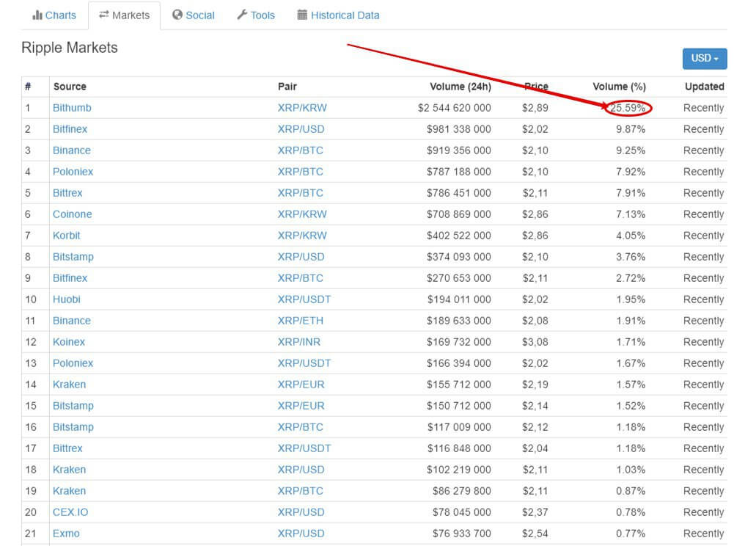Expand the USD currency dropdown
The height and width of the screenshot is (546, 756).
point(705,59)
